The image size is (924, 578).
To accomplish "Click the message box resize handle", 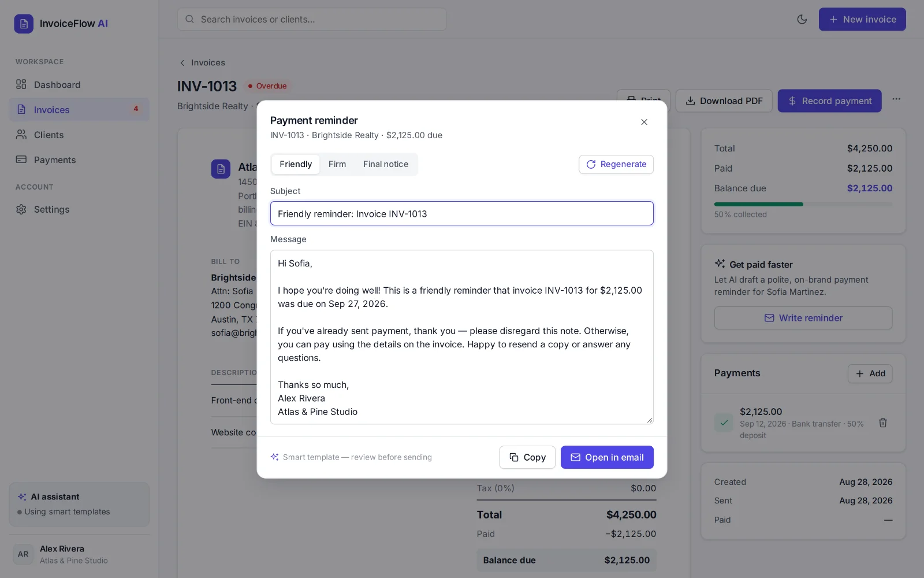I will pos(650,420).
